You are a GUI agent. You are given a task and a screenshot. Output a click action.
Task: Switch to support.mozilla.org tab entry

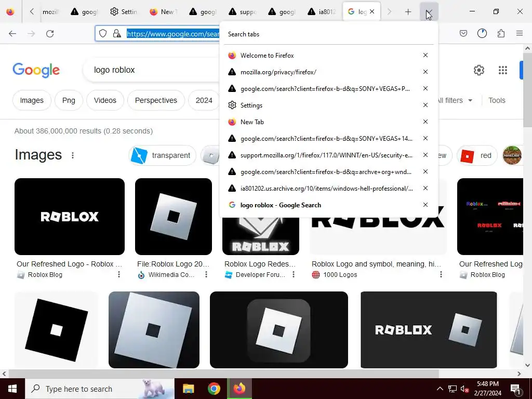tap(321, 155)
